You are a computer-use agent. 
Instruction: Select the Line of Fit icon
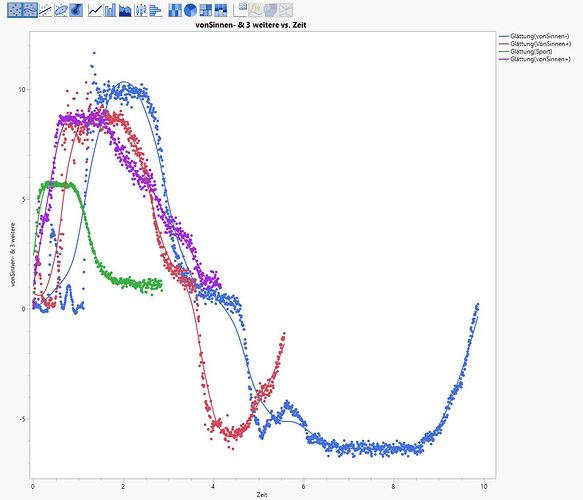pos(45,10)
